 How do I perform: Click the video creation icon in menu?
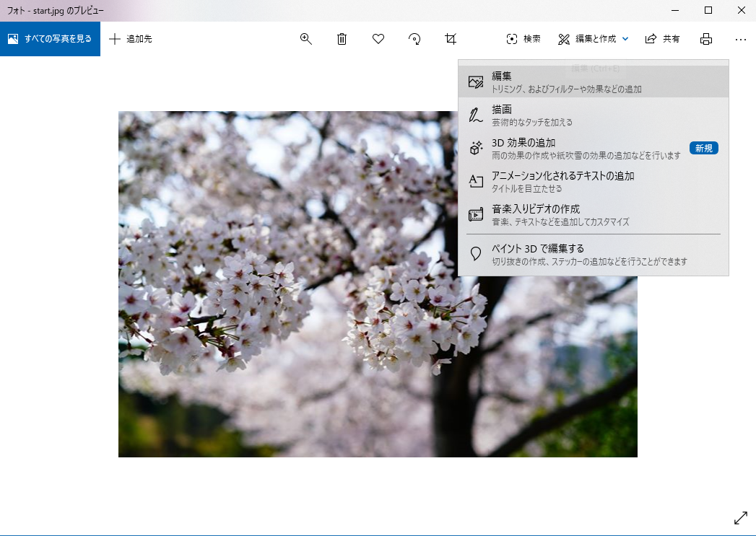point(476,215)
